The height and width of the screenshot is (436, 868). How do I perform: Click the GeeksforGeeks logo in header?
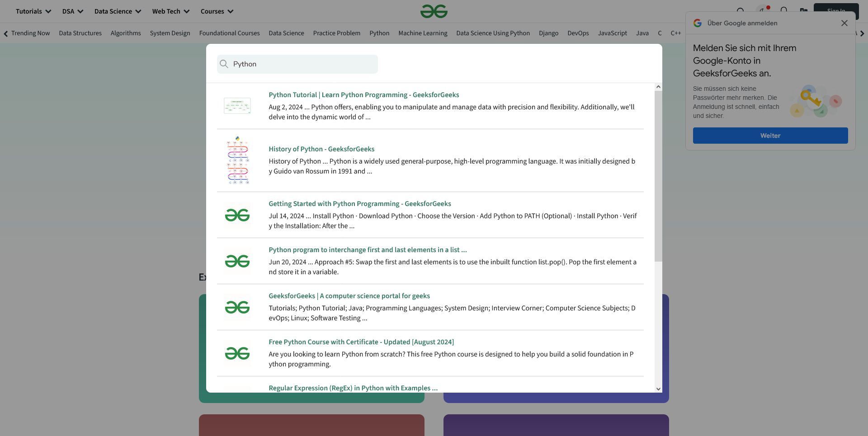pos(434,11)
